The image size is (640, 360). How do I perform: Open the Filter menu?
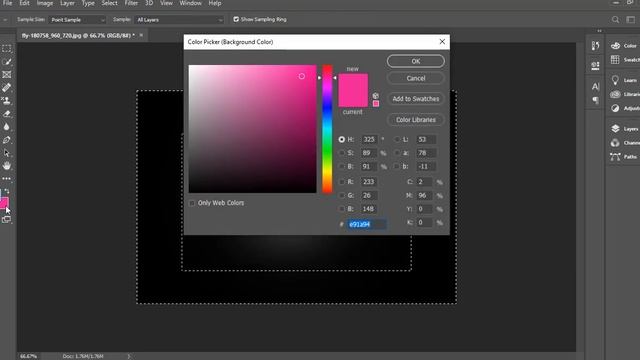coord(131,3)
